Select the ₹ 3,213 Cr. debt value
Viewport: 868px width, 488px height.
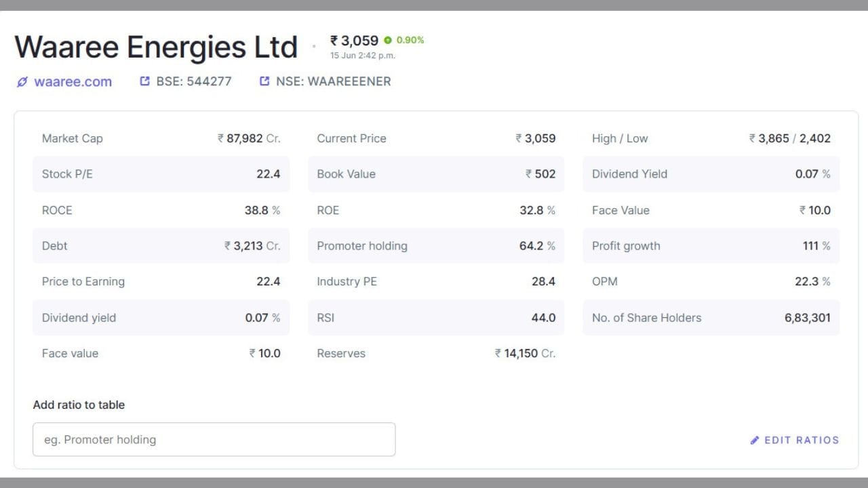point(252,246)
